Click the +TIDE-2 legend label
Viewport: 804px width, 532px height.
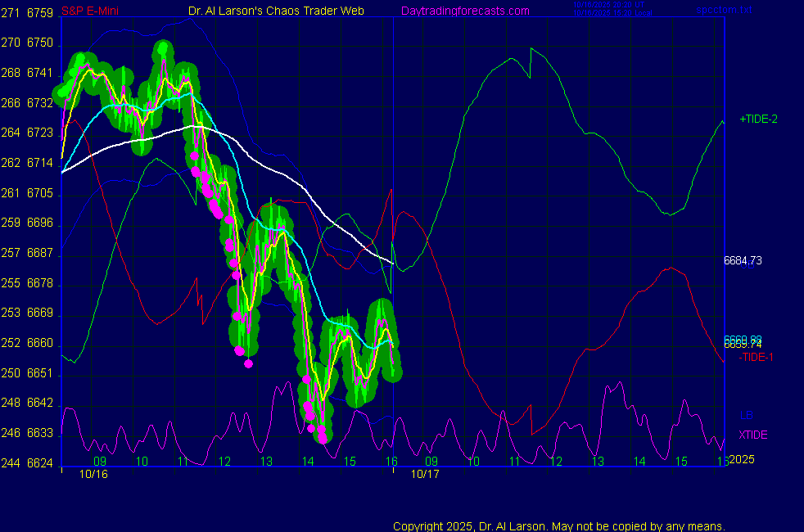(758, 119)
